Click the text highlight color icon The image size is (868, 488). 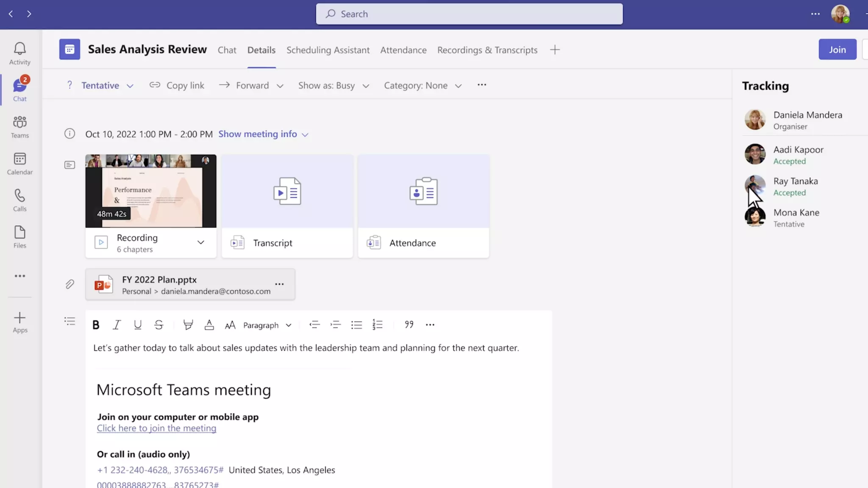pyautogui.click(x=188, y=325)
